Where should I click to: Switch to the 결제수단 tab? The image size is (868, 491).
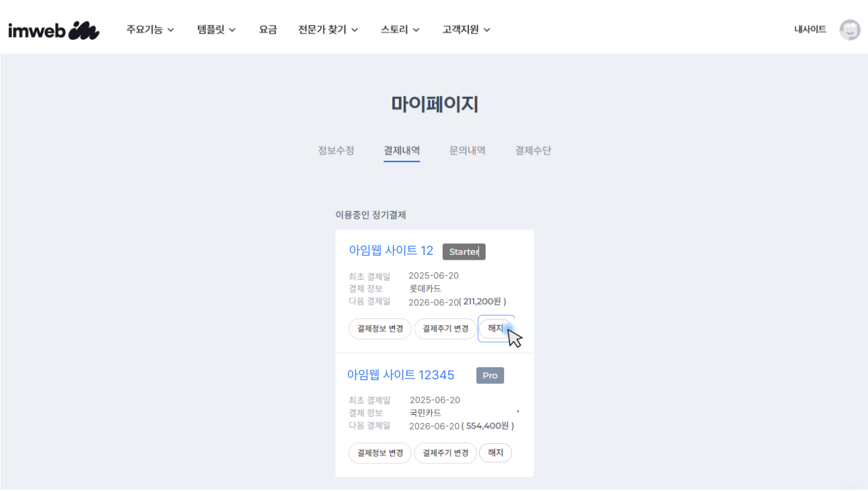pyautogui.click(x=533, y=151)
